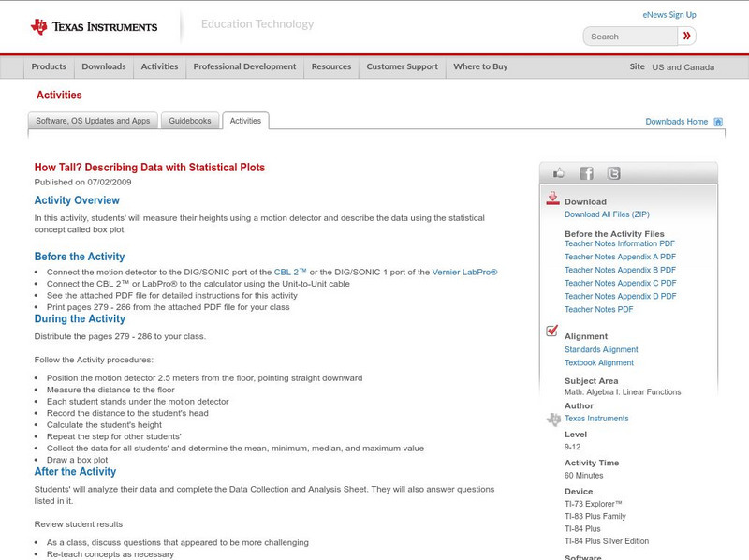Screen dimensions: 749x560
Task: Click 'Re-teach concepts as necessary' bullet
Action: (110, 554)
